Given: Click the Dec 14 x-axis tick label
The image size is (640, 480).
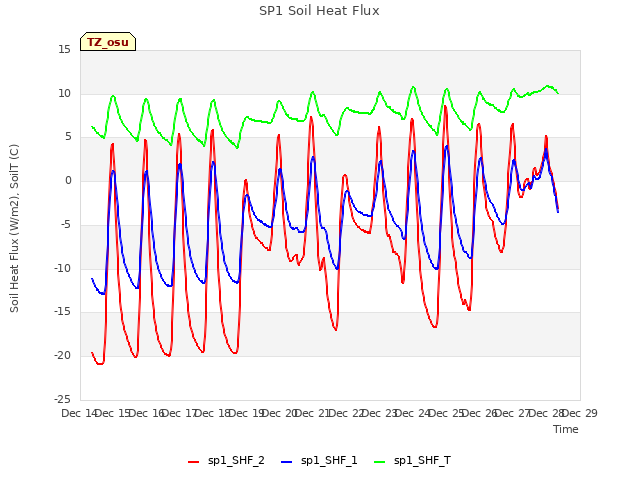Looking at the screenshot, I should 79,413.
